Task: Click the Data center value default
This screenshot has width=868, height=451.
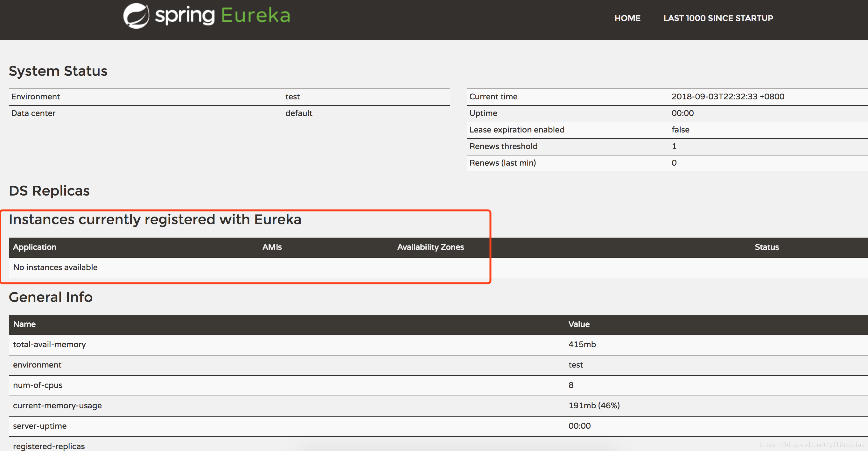Action: click(298, 113)
